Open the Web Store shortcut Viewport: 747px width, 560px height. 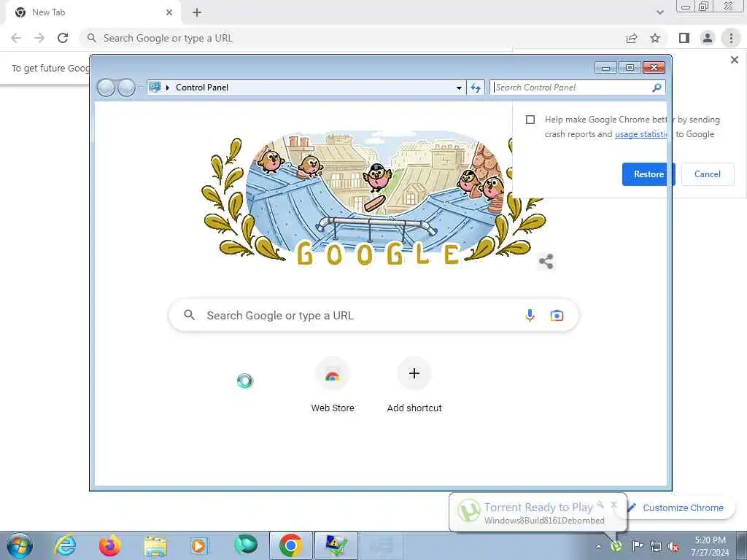click(333, 385)
